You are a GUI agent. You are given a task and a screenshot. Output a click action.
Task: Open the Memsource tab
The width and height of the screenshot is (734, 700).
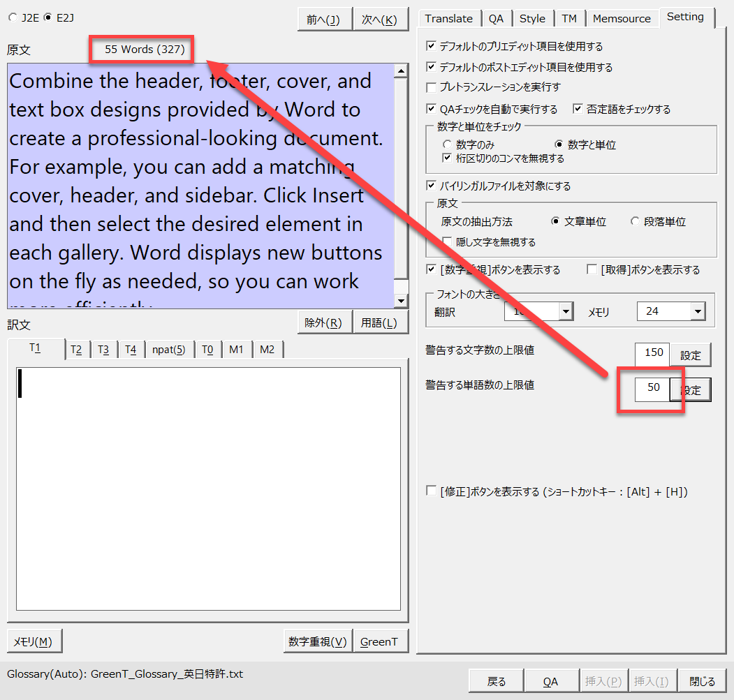(622, 19)
